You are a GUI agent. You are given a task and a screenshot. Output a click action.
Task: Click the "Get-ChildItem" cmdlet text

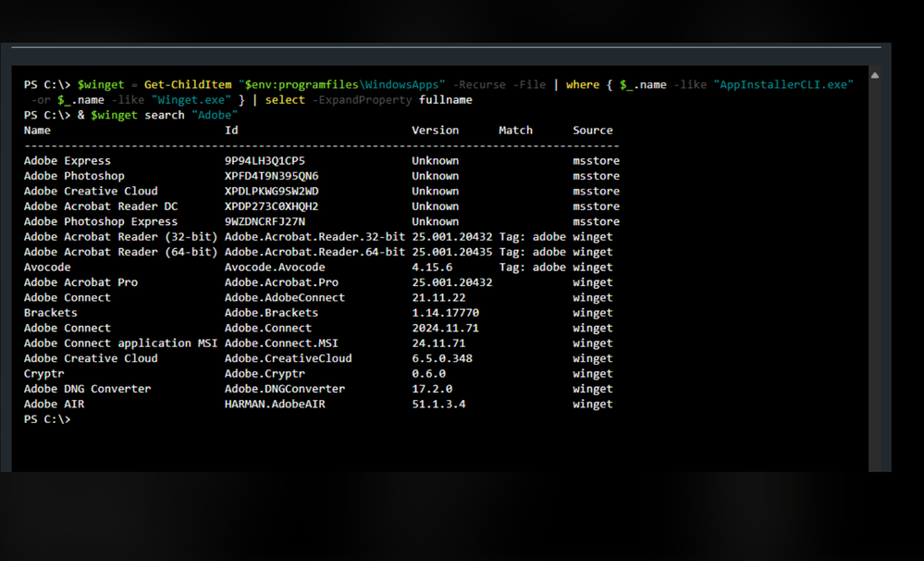pos(188,85)
